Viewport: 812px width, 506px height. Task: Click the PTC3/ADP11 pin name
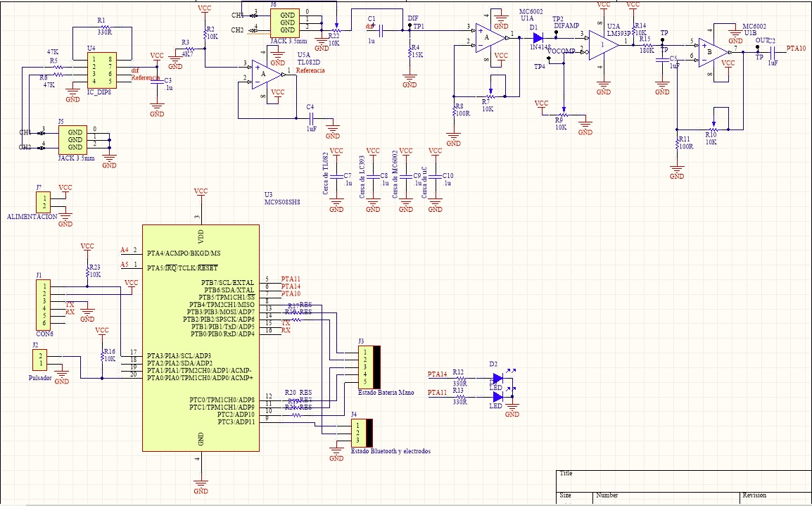(x=236, y=422)
